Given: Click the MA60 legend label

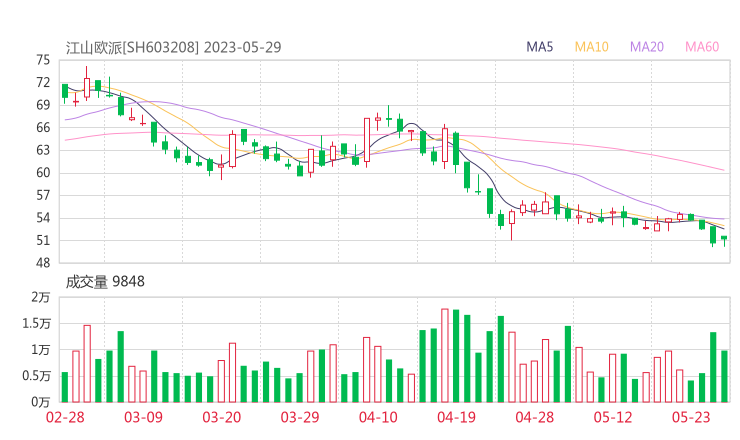Looking at the screenshot, I should 702,47.
